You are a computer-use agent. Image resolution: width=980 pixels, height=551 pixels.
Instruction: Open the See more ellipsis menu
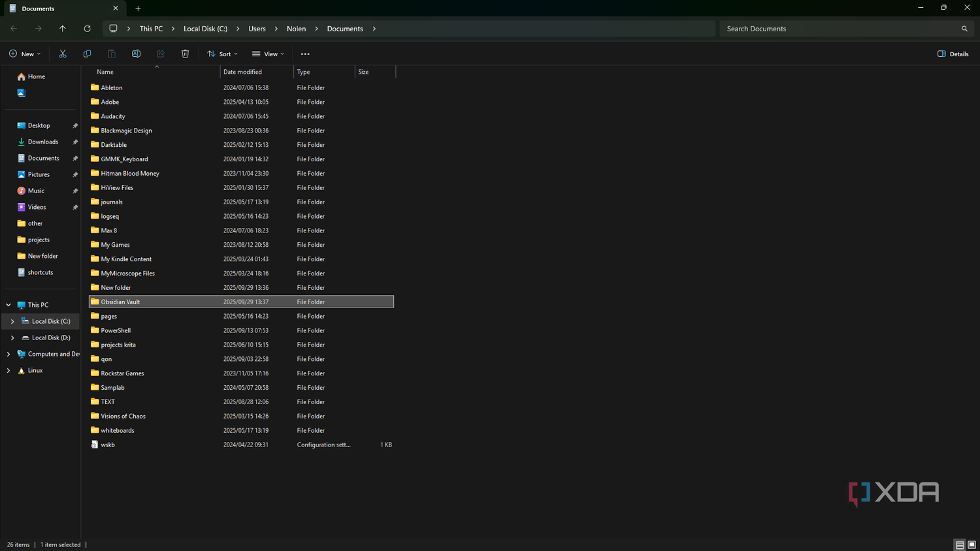[305, 54]
